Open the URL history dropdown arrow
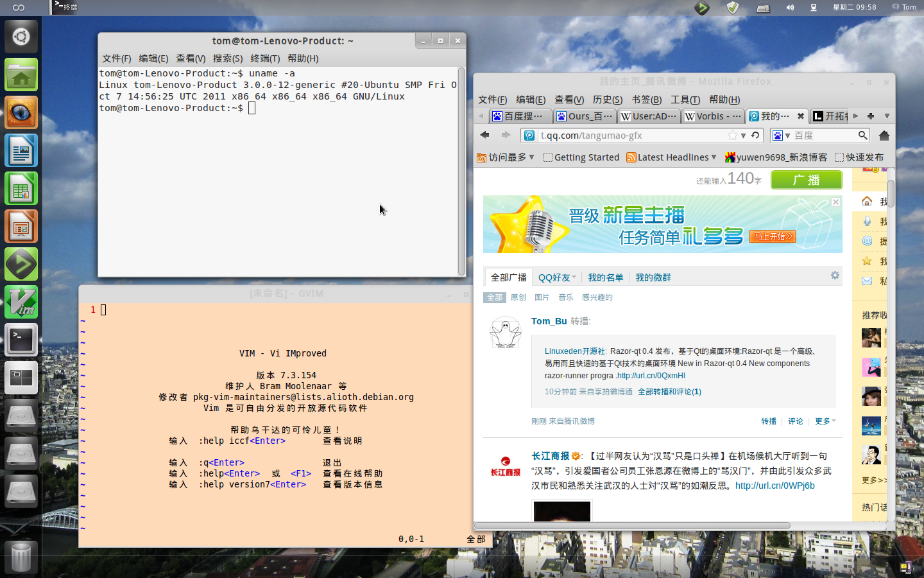This screenshot has width=924, height=578. click(744, 136)
